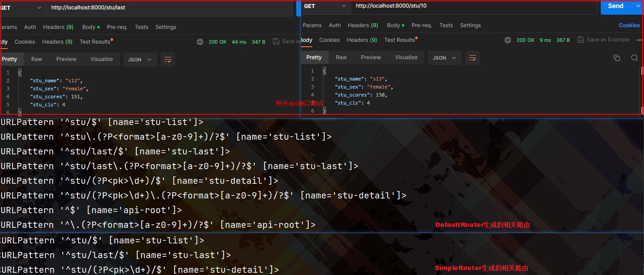The height and width of the screenshot is (275, 644).
Task: Click the 200 OK status beside 44 ms
Action: pyautogui.click(x=217, y=42)
